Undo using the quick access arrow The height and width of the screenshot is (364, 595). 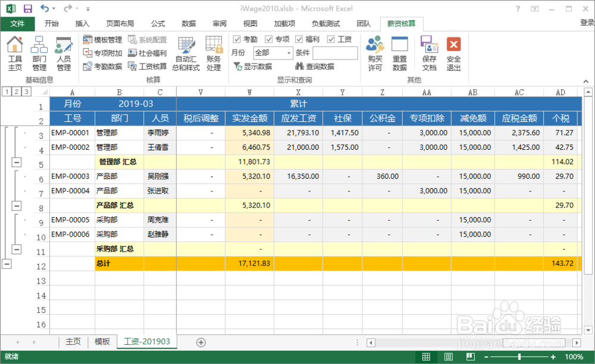[45, 8]
